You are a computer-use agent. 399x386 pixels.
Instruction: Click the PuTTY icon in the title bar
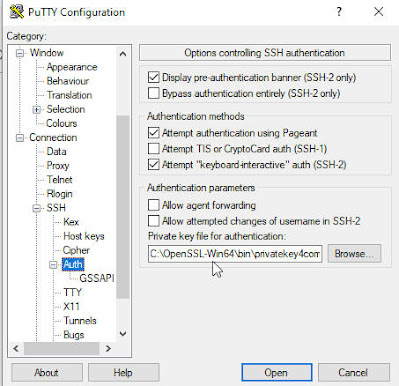point(17,12)
